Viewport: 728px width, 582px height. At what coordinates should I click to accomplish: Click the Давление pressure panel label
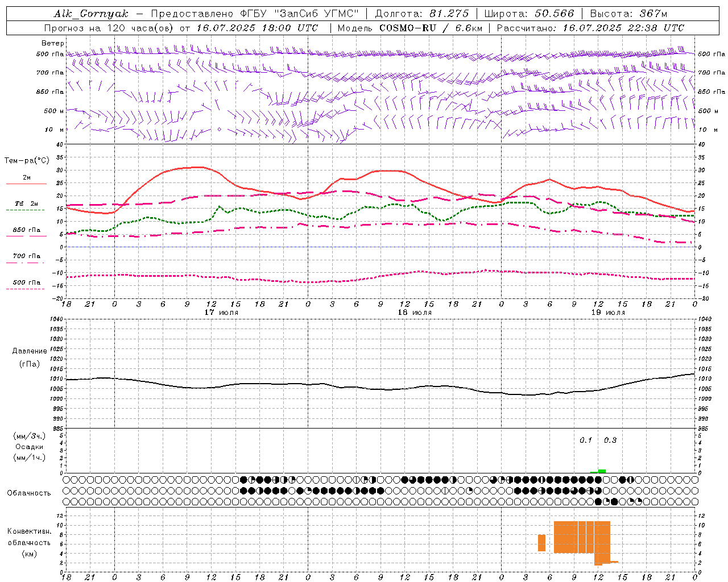29,351
